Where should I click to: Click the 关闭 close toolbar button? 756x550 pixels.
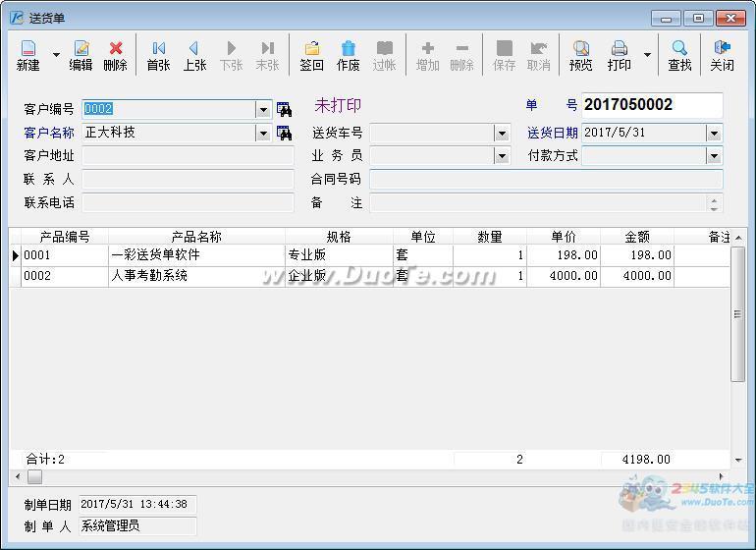[722, 55]
